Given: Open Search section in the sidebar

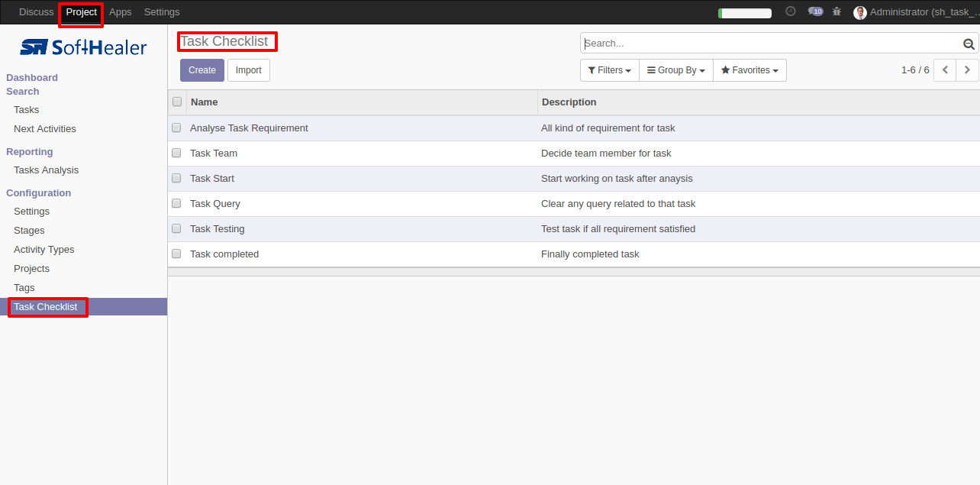Looking at the screenshot, I should tap(23, 91).
